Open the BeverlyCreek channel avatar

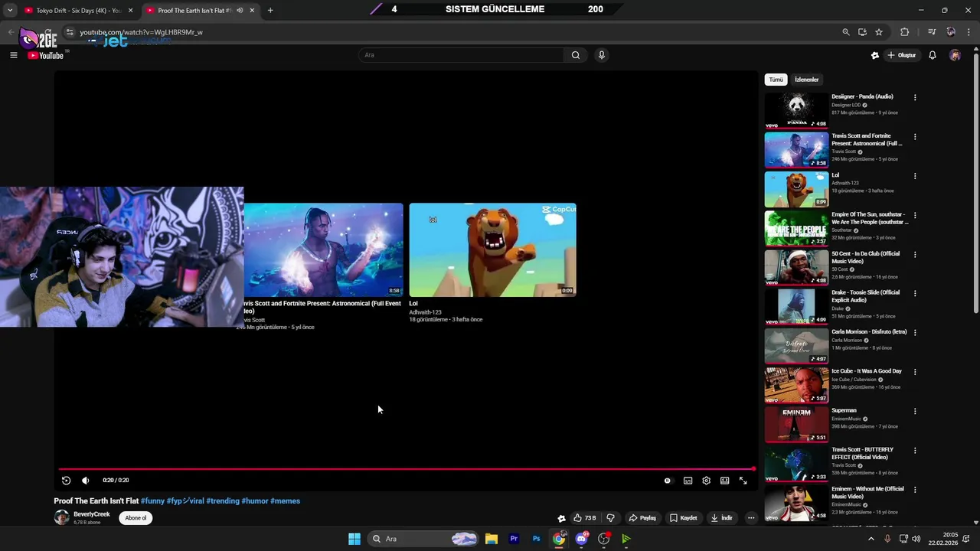click(x=61, y=518)
